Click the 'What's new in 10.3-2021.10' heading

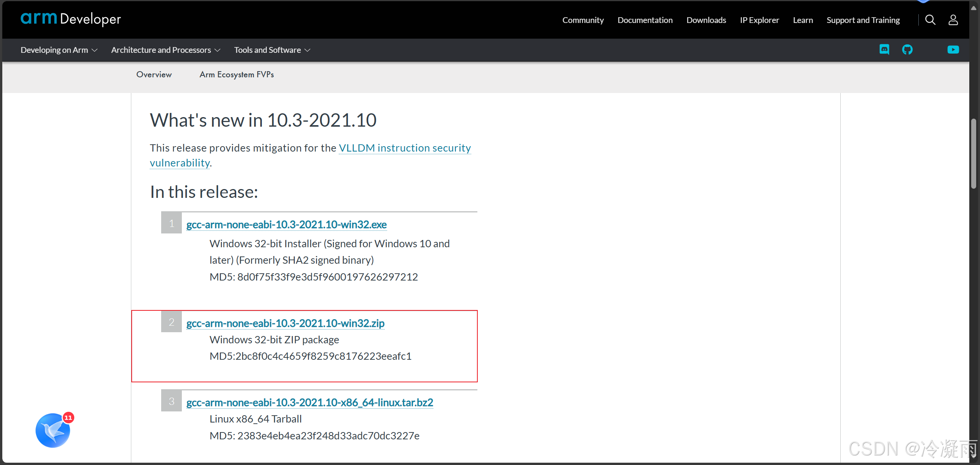click(x=263, y=120)
